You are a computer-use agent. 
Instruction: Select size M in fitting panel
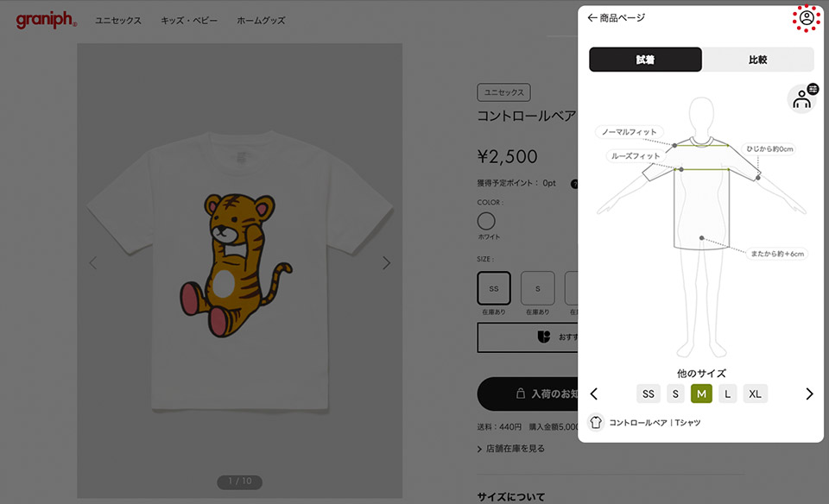pyautogui.click(x=701, y=394)
